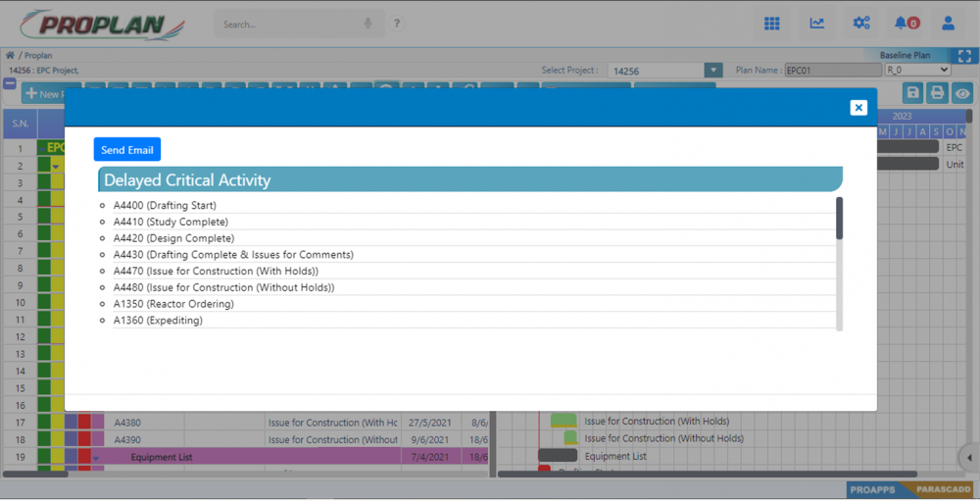
Task: Select A4400 (Drafting Start) entry
Action: pyautogui.click(x=165, y=205)
